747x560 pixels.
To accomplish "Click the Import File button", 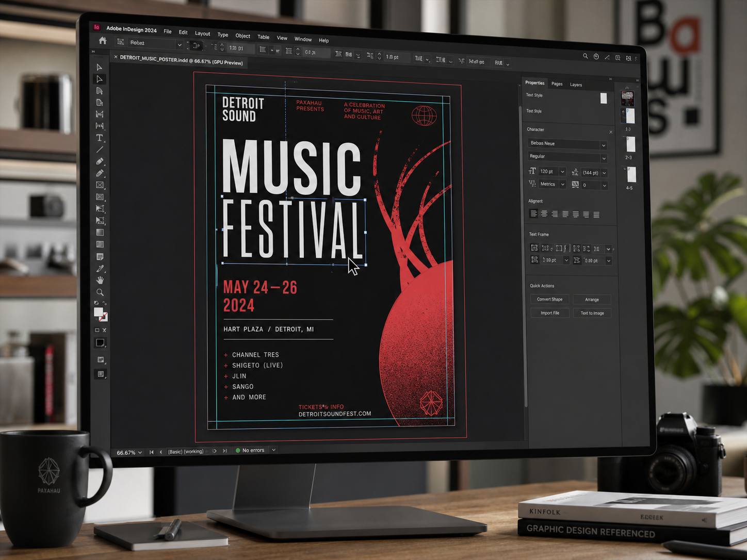I will [x=549, y=312].
